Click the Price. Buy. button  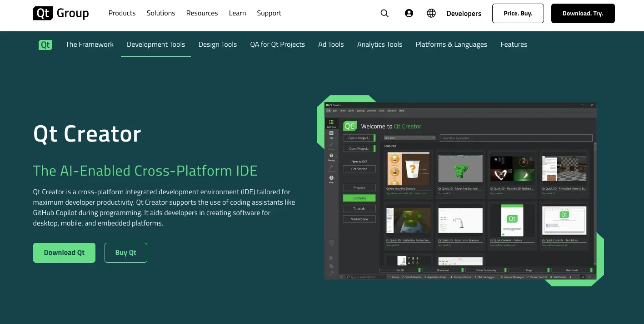pos(518,14)
